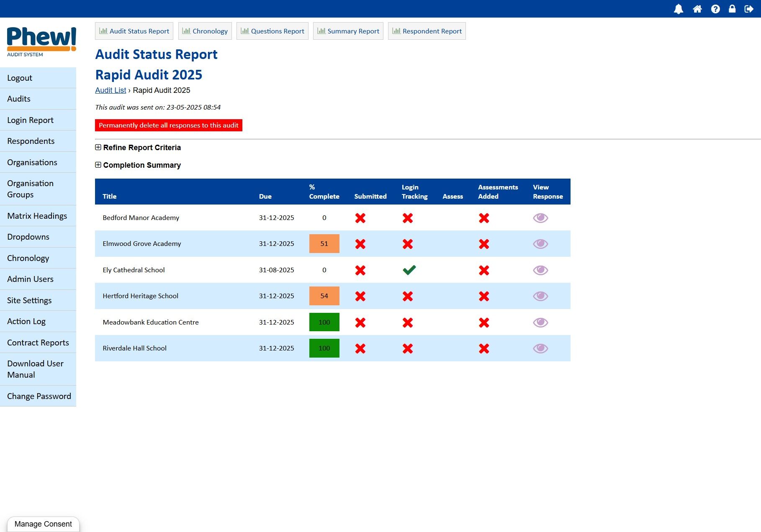This screenshot has width=761, height=532.
Task: Click assessments added cross for Riverdale Hall School
Action: 484,348
